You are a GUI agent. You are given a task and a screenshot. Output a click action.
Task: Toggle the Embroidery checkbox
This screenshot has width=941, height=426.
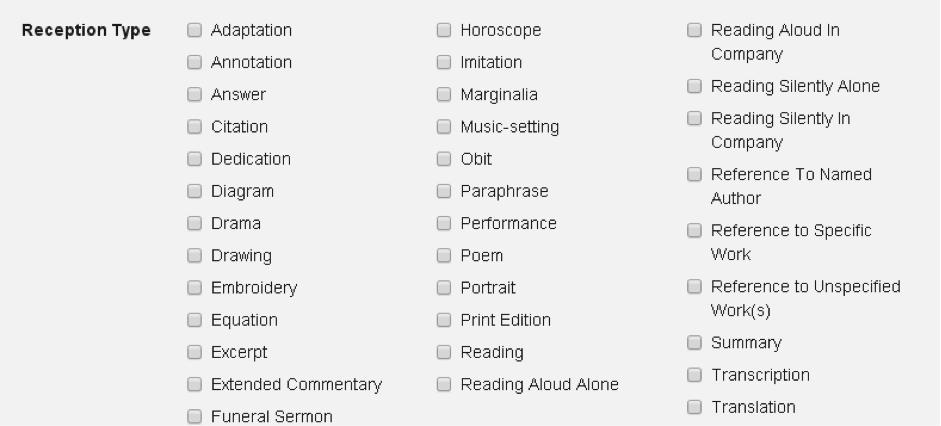coord(194,288)
